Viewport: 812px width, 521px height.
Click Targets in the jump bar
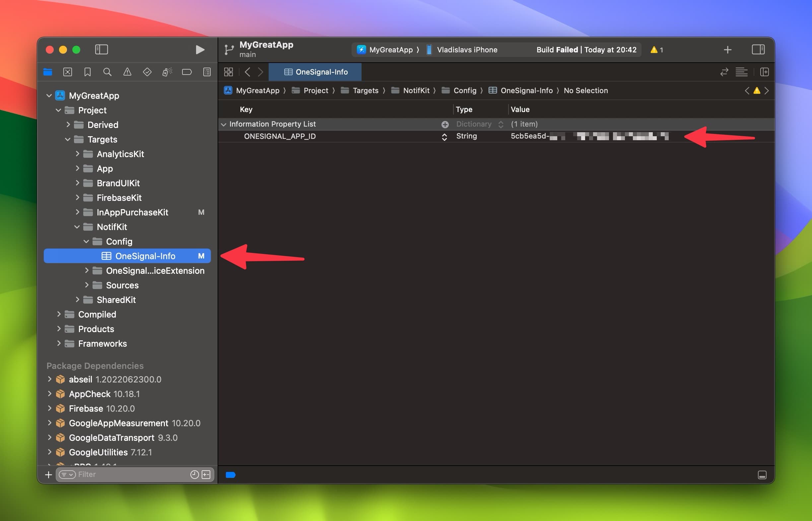[x=360, y=90]
